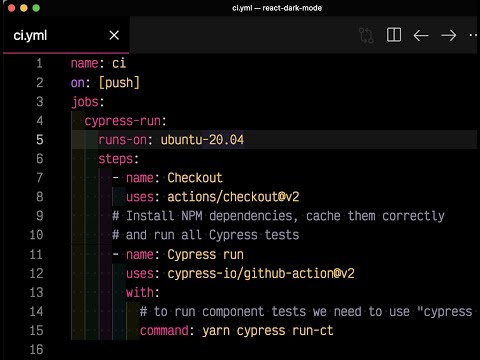
Task: Click 'uses' key on line 8
Action: click(140, 197)
